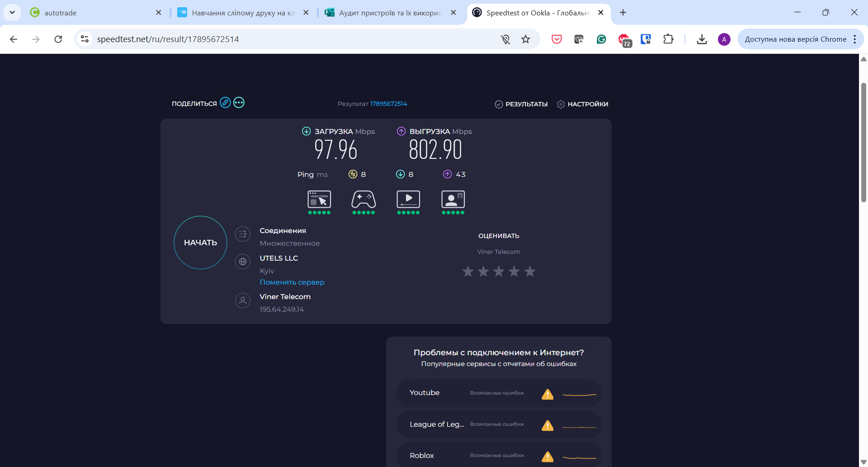Image resolution: width=868 pixels, height=467 pixels.
Task: View site information icon in address bar
Action: point(85,39)
